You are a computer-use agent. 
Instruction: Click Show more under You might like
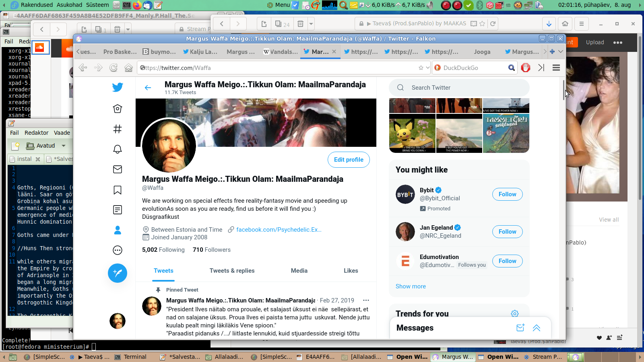click(x=411, y=286)
